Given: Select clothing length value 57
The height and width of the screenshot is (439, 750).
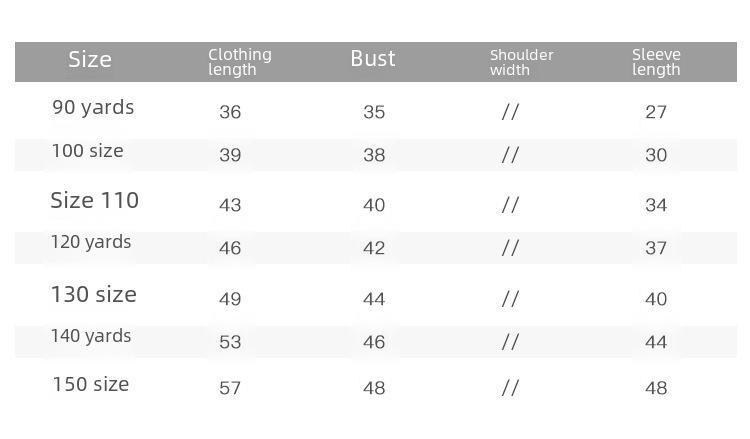Looking at the screenshot, I should pyautogui.click(x=230, y=388).
